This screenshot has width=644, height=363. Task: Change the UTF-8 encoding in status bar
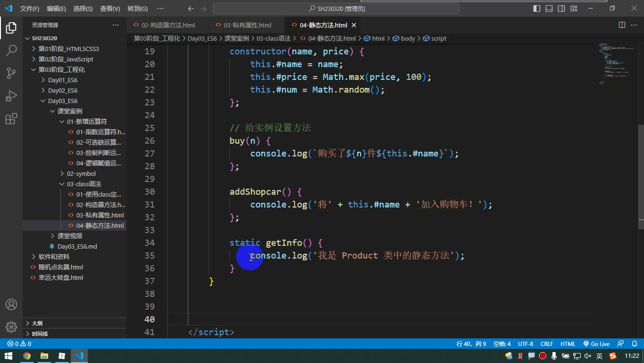[x=525, y=344]
